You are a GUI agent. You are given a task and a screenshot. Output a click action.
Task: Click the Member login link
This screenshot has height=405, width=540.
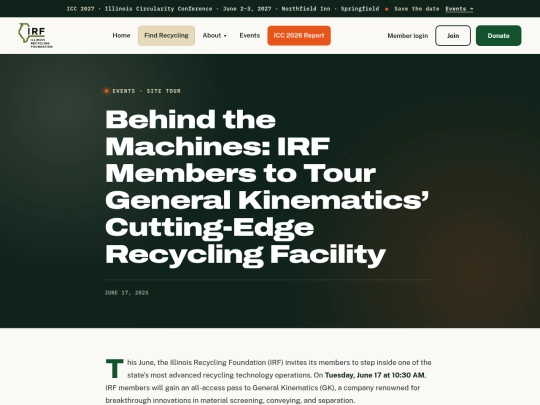pos(408,36)
